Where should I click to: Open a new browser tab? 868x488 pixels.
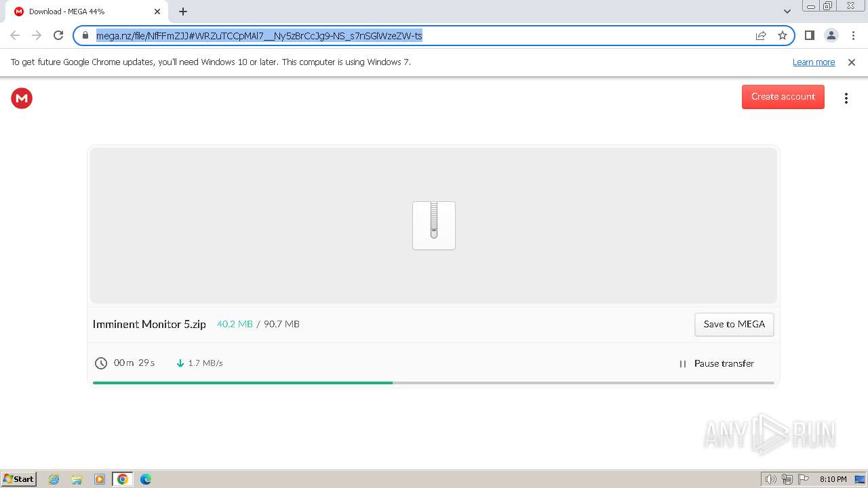(x=183, y=12)
